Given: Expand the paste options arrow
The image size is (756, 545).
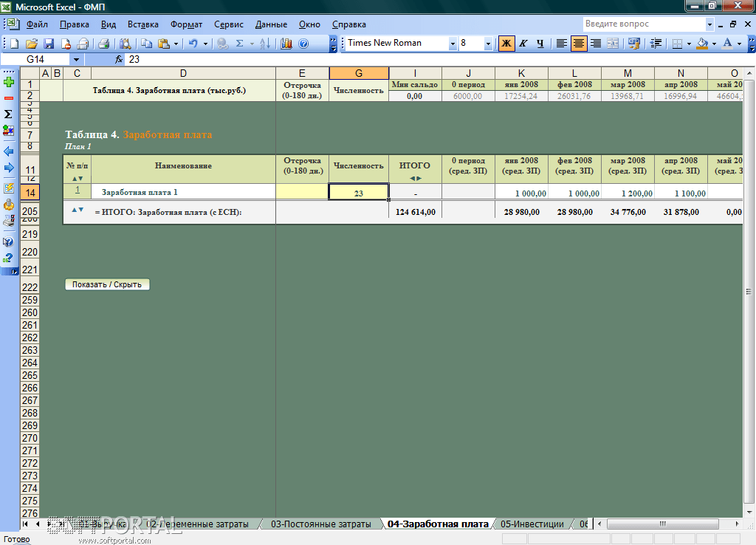Looking at the screenshot, I should [176, 44].
